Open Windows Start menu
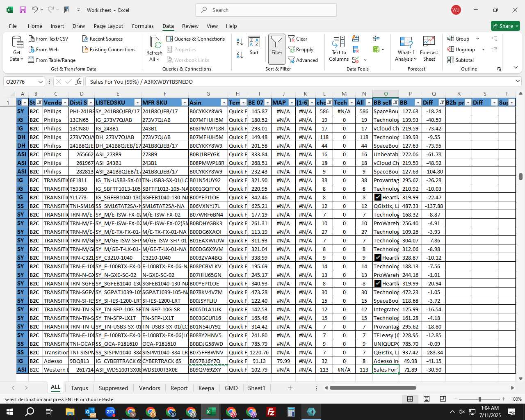The height and width of the screenshot is (420, 525). [x=9, y=412]
